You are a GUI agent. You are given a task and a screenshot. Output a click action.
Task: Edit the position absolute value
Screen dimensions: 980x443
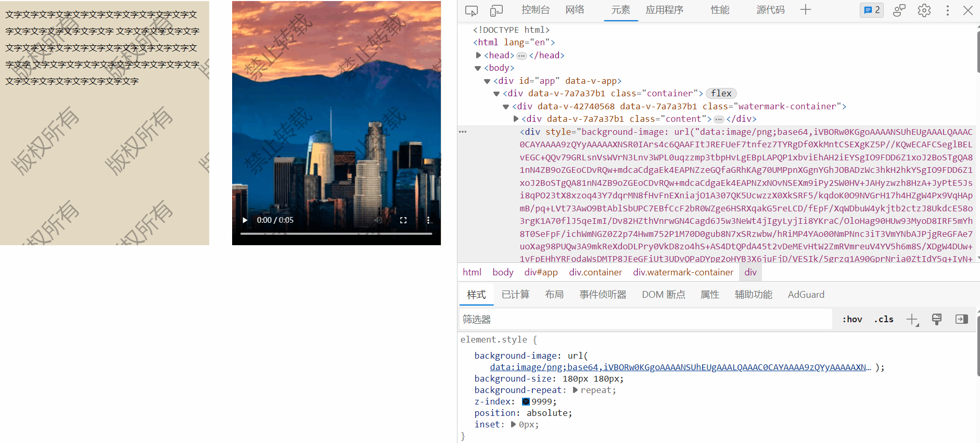click(x=548, y=413)
